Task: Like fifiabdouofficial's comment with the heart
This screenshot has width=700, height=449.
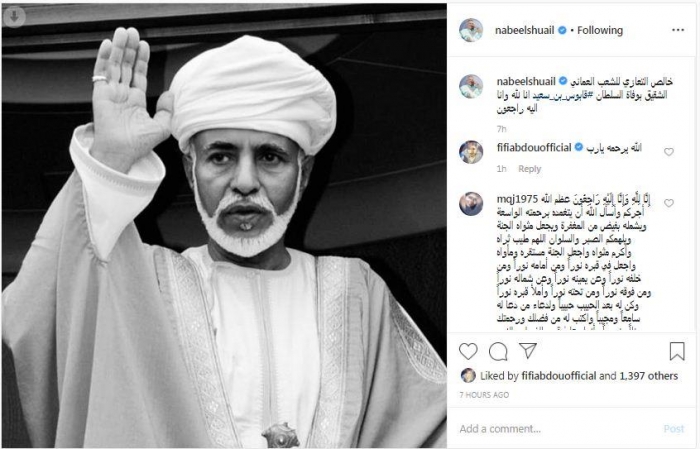Action: [x=668, y=152]
